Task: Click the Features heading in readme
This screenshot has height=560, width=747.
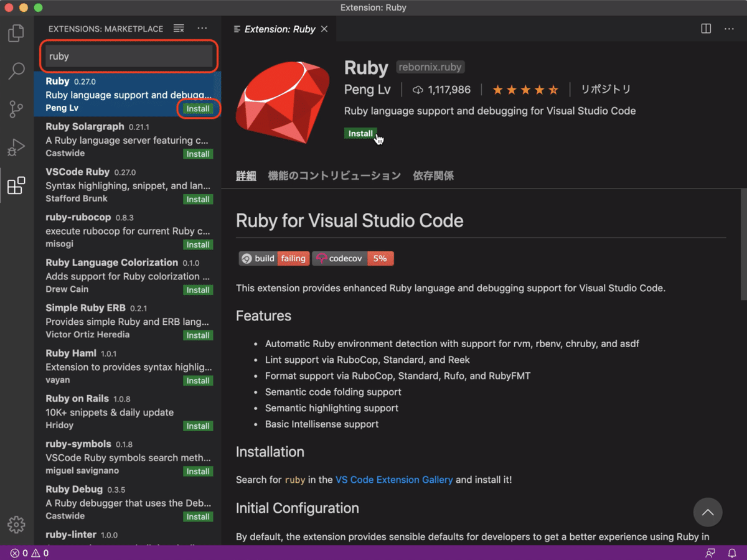Action: pos(263,315)
